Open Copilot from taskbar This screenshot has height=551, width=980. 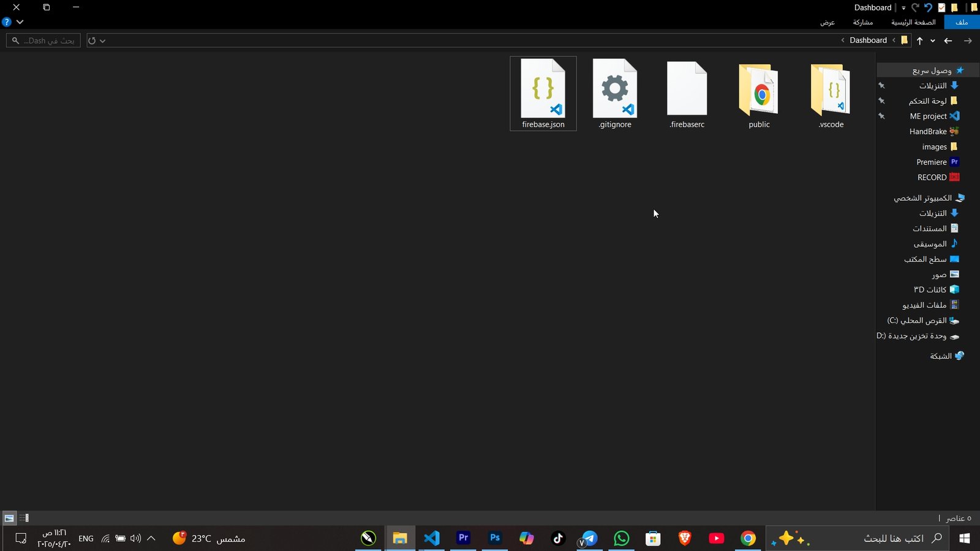pos(527,538)
